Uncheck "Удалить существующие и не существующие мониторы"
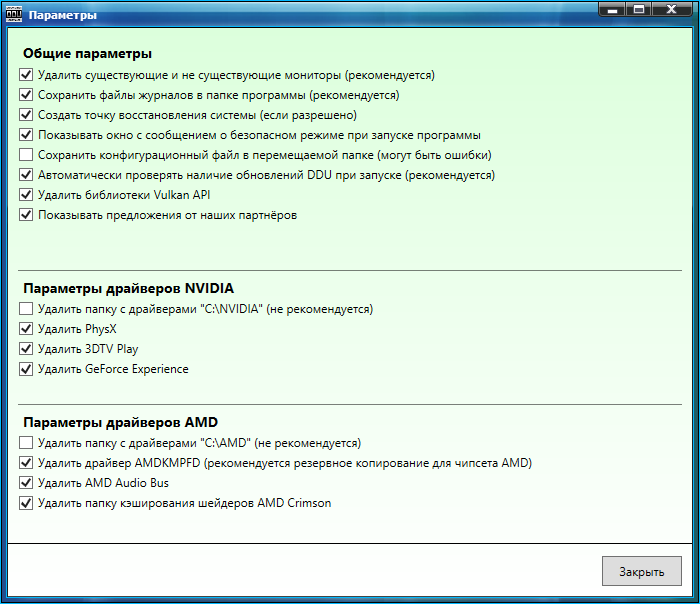 26,75
